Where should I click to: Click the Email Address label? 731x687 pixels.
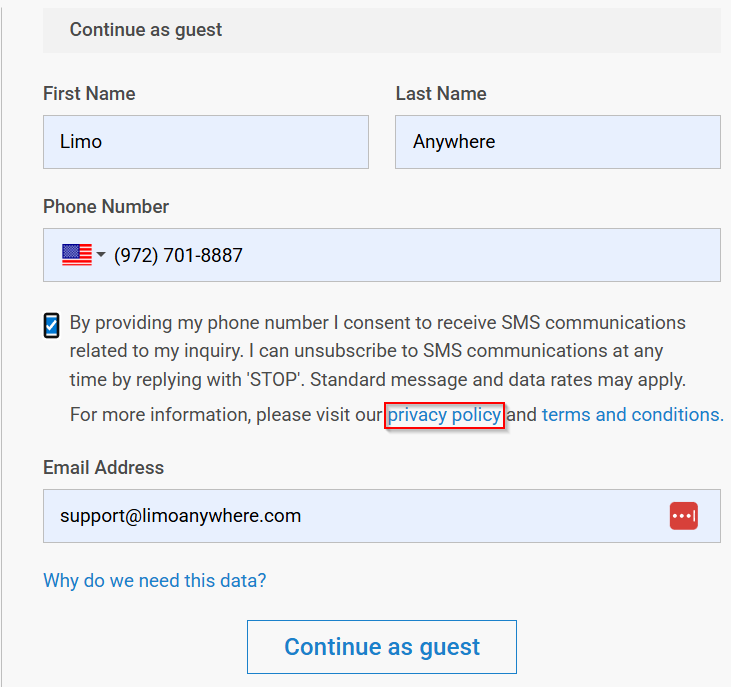103,468
